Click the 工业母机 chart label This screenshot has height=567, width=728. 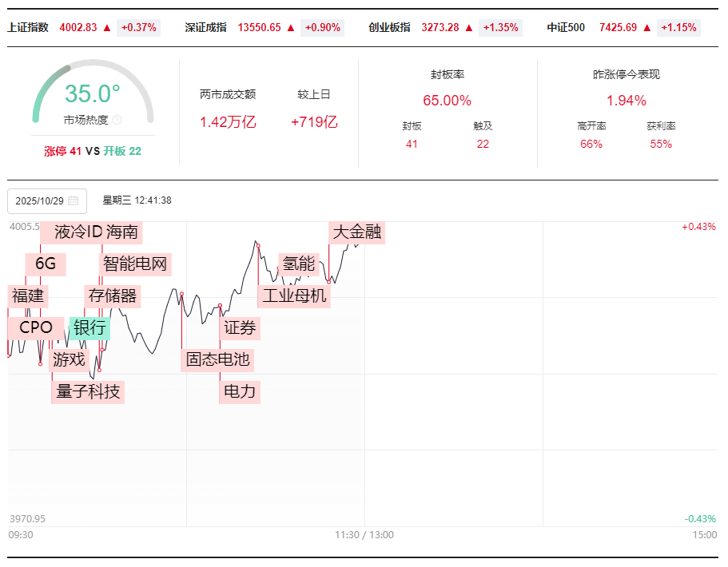point(294,296)
